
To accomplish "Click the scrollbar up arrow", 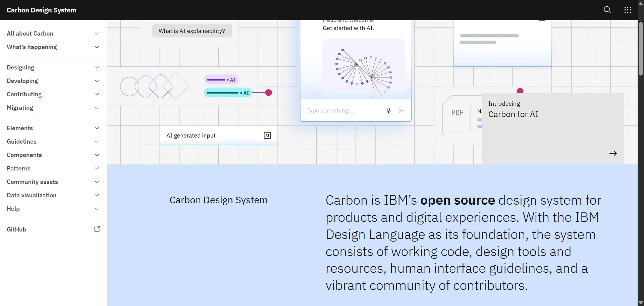I will [x=641, y=3].
